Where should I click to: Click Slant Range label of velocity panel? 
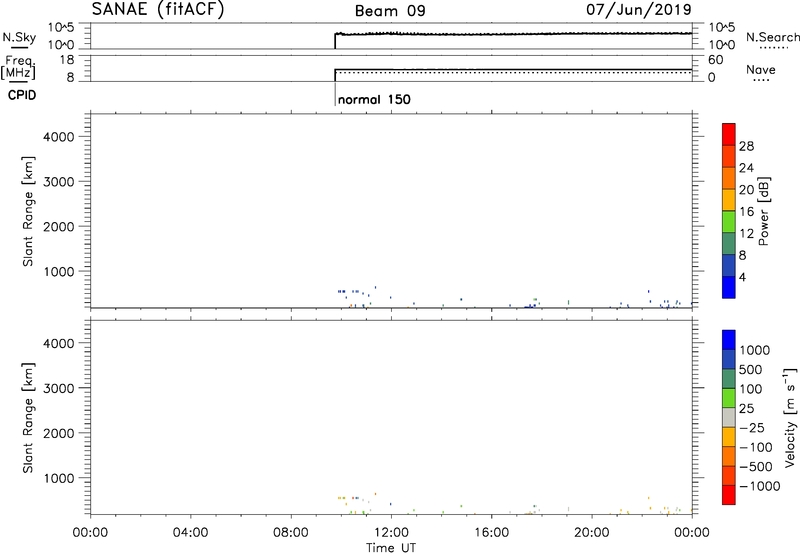tap(28, 418)
